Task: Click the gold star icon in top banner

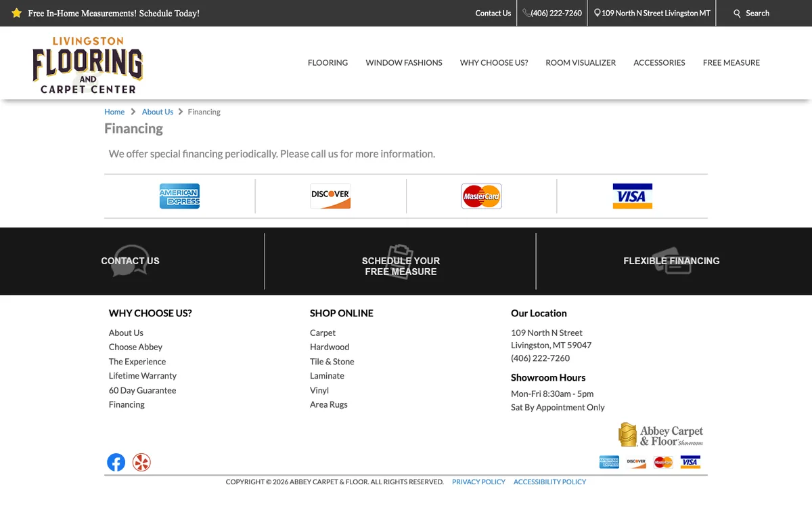Action: [x=17, y=13]
